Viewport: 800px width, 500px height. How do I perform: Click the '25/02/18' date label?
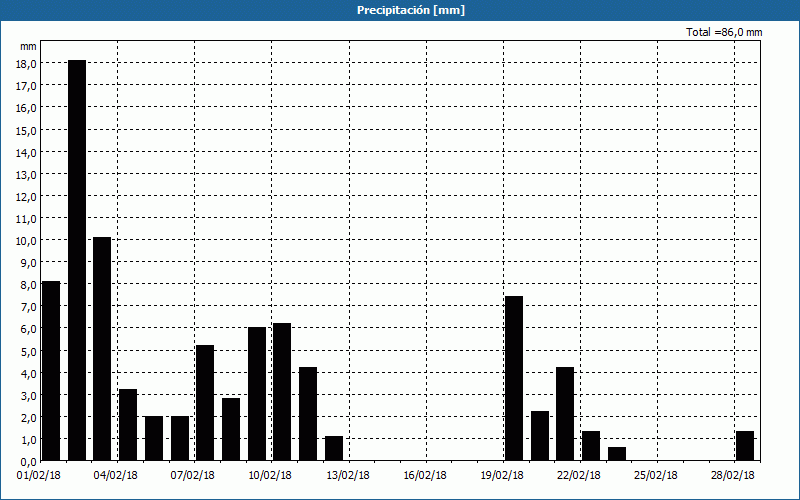click(656, 476)
